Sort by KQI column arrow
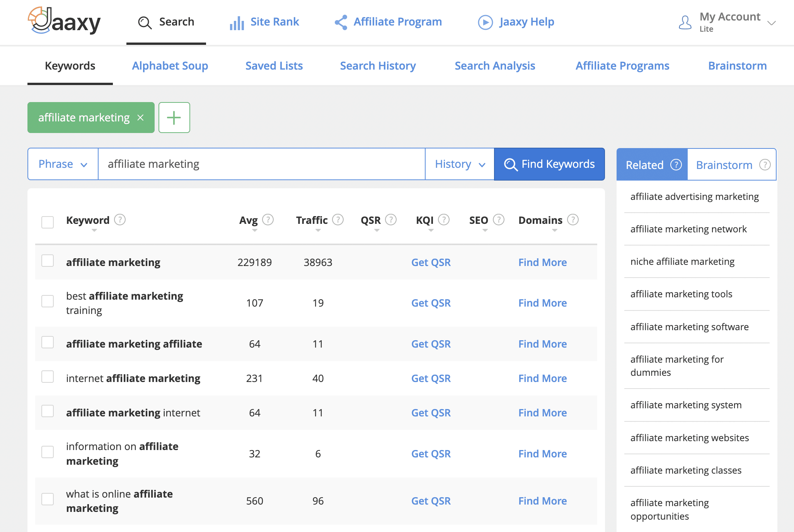 pos(431,230)
